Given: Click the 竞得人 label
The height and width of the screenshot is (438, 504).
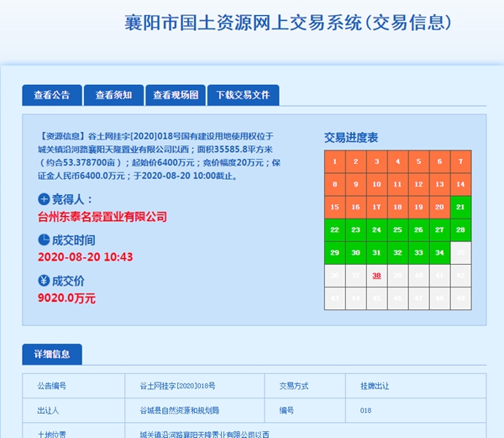Looking at the screenshot, I should (72, 199).
